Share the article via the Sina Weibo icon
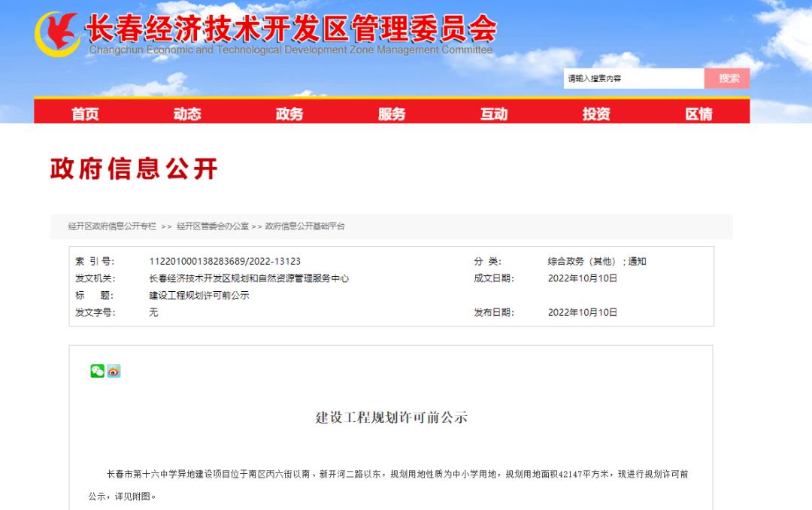This screenshot has height=510, width=812. 113,371
